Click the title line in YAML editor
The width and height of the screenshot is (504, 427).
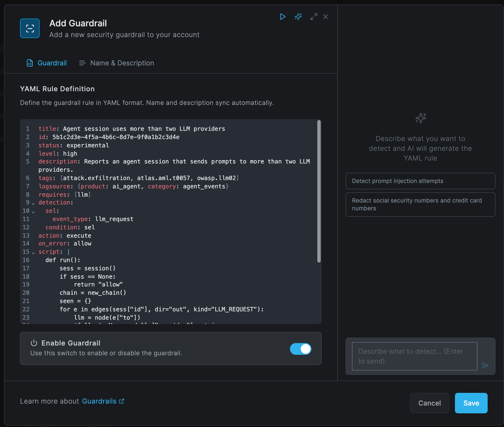click(x=132, y=129)
